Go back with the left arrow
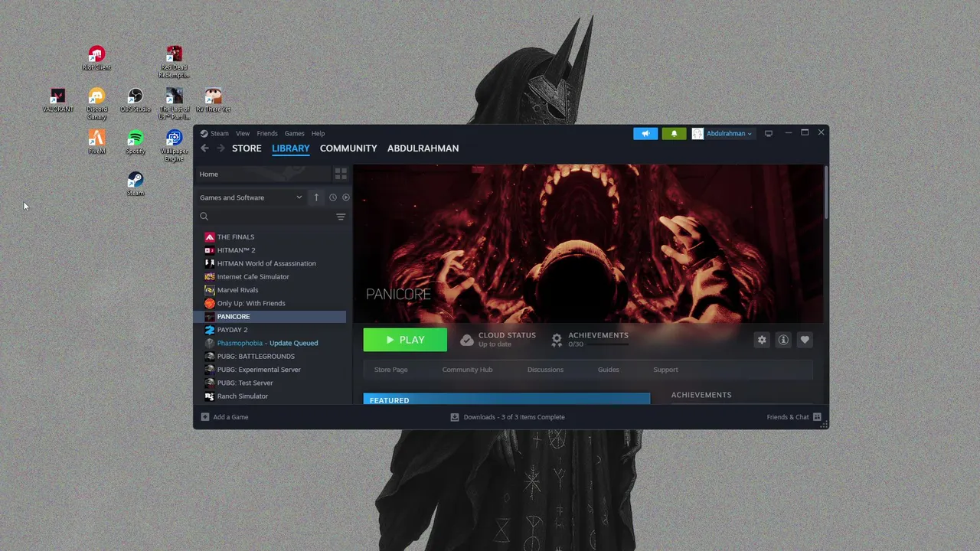The image size is (980, 551). (x=204, y=148)
